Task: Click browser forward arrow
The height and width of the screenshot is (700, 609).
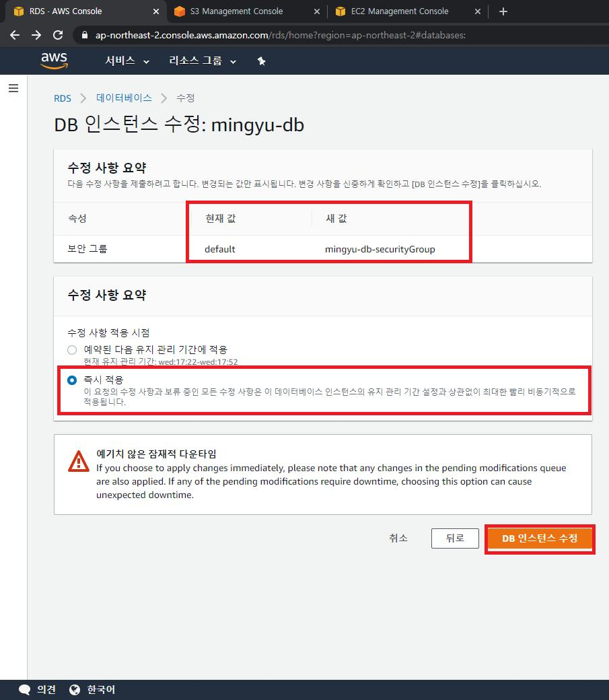Action: tap(36, 35)
